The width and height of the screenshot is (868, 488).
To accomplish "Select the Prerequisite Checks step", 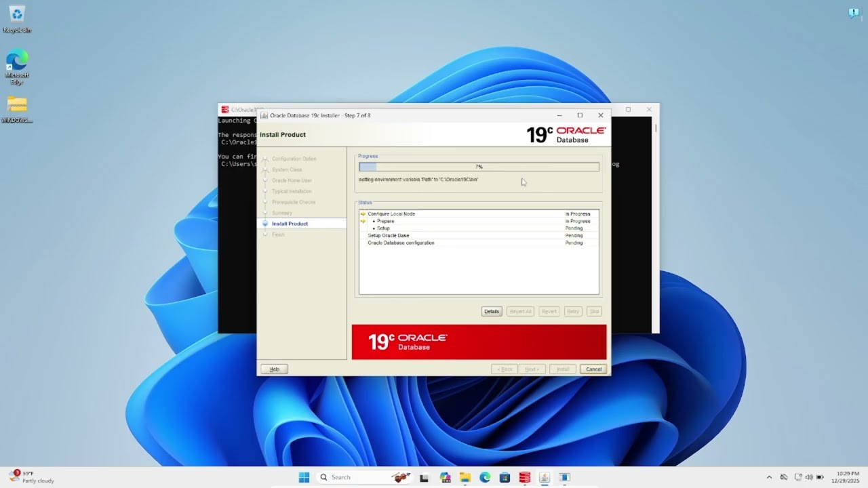I will pos(293,202).
